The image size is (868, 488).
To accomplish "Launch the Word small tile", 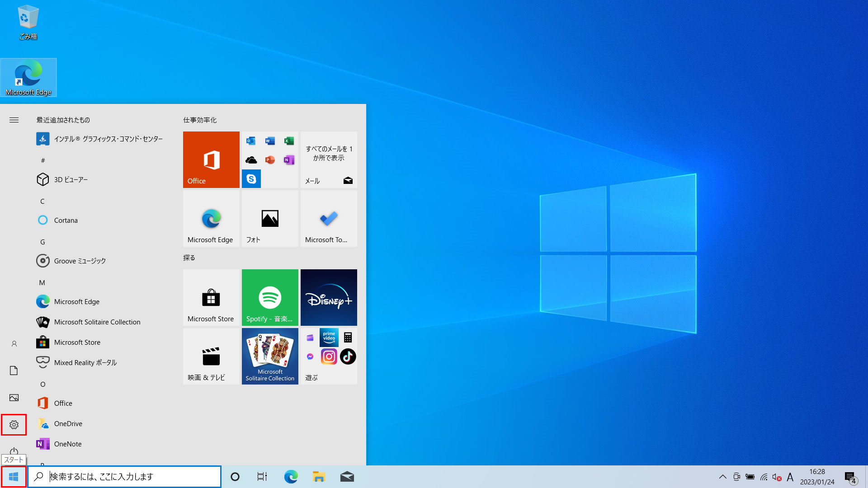I will coord(270,141).
